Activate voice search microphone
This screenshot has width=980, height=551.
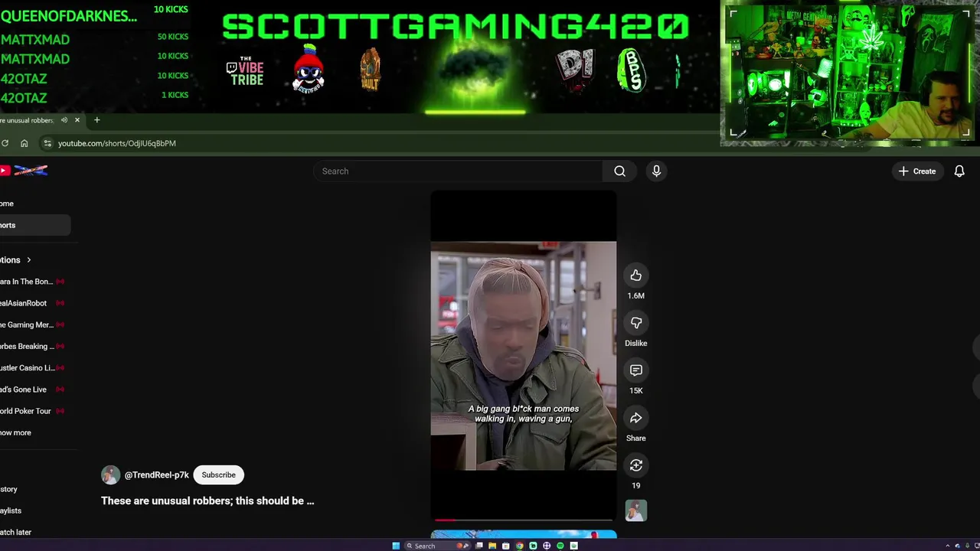click(x=656, y=171)
